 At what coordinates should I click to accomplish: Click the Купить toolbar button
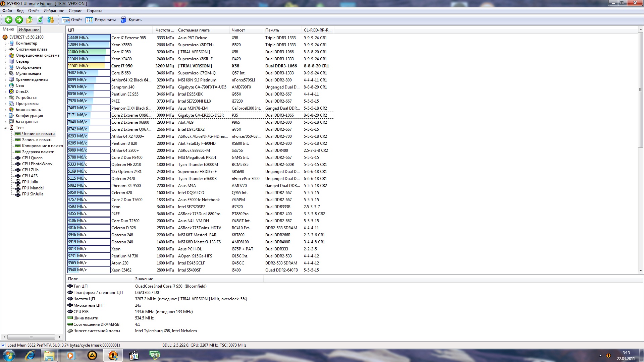click(x=131, y=20)
